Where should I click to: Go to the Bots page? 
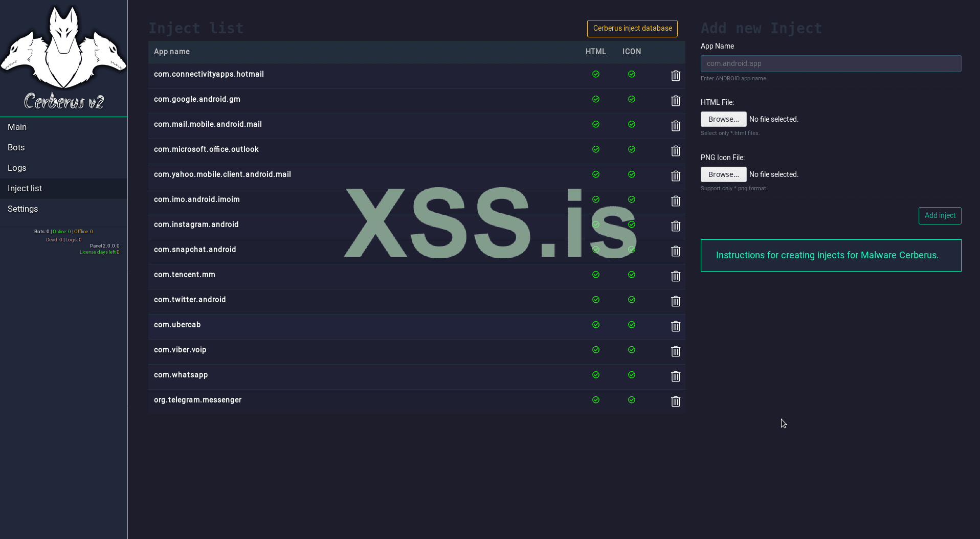pos(16,147)
